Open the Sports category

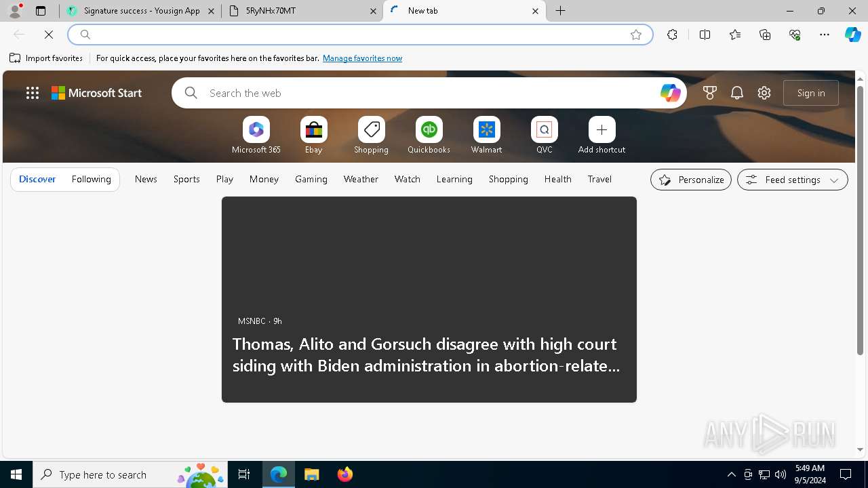[186, 179]
